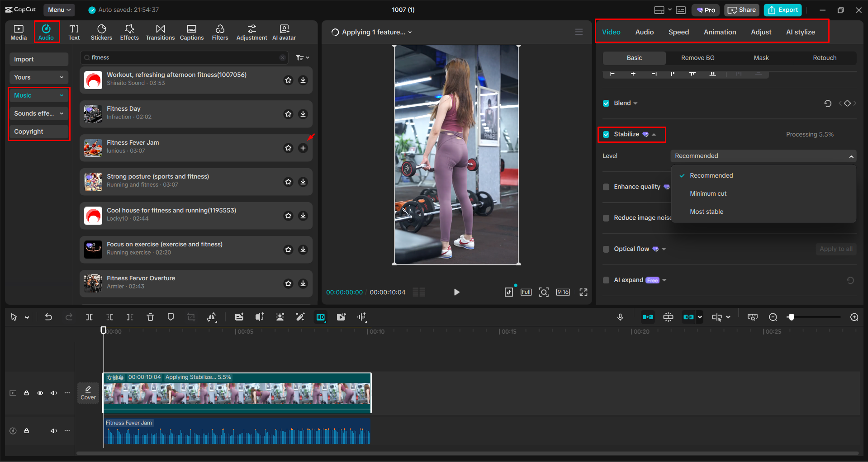
Task: Click the Share button
Action: coord(742,10)
